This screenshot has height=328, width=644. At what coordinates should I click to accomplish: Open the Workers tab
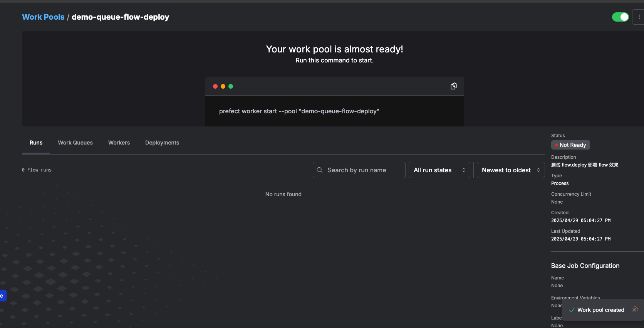click(x=119, y=143)
